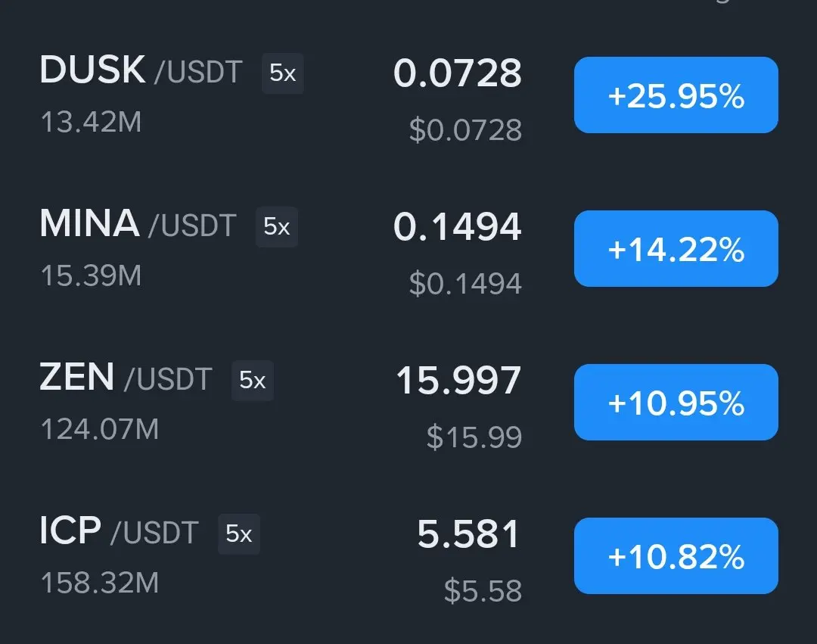
Task: Open the ICP/USDT pair name
Action: (119, 531)
